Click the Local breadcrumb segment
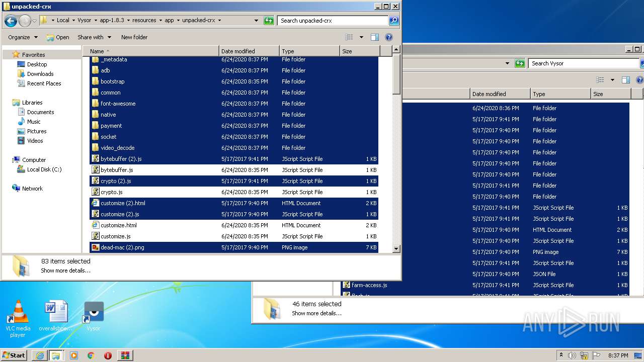Viewport: 644px width, 362px height. click(63, 21)
